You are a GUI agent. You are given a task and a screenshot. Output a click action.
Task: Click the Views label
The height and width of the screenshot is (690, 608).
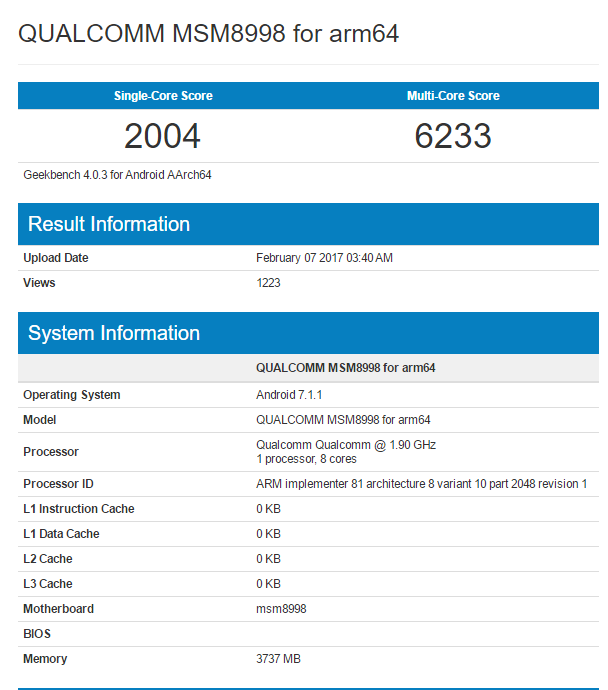tap(39, 283)
